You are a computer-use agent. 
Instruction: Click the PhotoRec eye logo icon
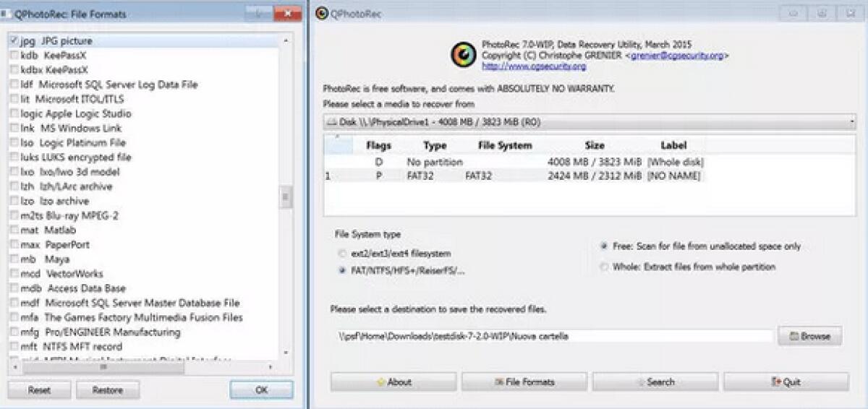coord(463,55)
